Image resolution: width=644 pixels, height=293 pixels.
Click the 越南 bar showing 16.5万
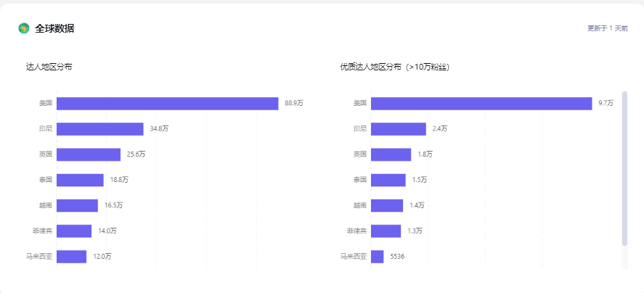click(x=77, y=205)
